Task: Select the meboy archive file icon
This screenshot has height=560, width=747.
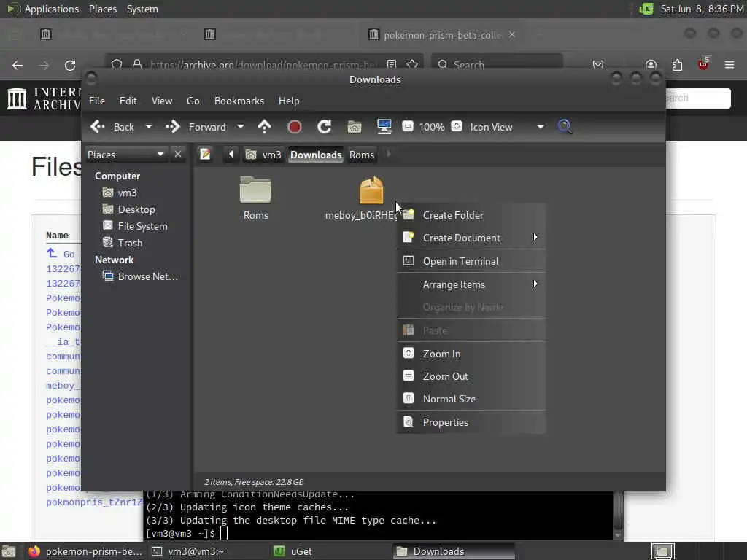Action: tap(371, 190)
